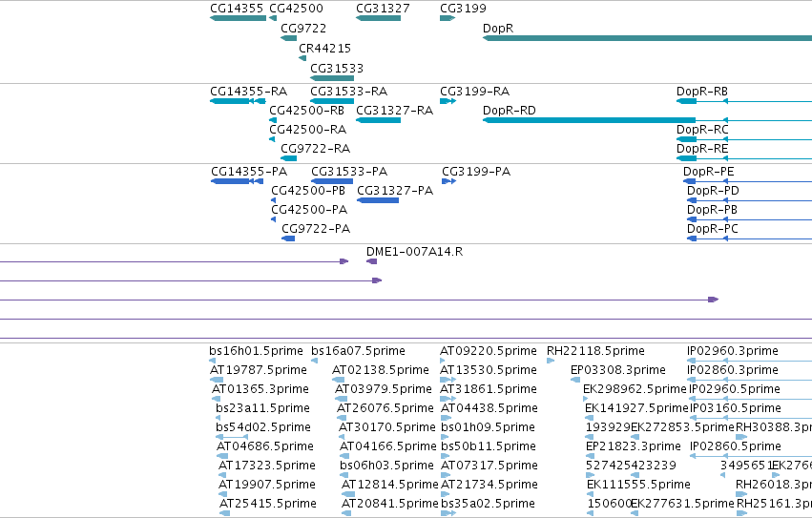Click the CG31327-PA blue bar glyph

point(378,200)
